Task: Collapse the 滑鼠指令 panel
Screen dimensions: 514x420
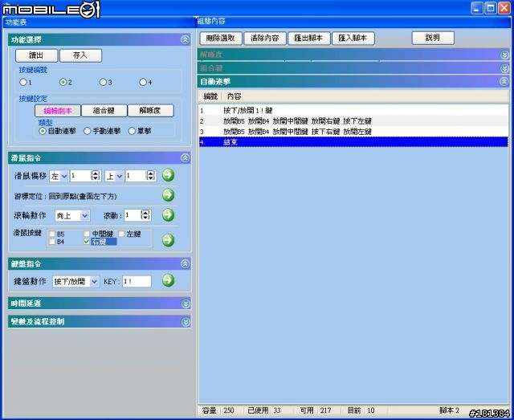Action: (x=185, y=158)
